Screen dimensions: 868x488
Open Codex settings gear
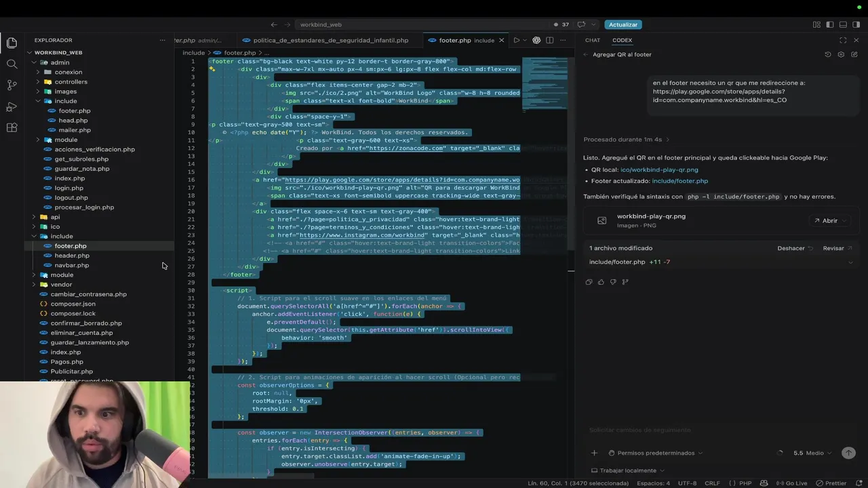click(841, 54)
